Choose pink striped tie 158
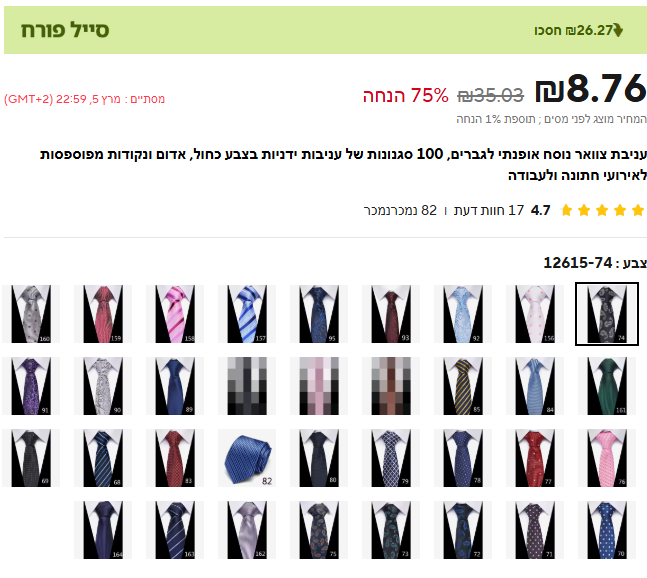647x578 pixels. [x=175, y=314]
